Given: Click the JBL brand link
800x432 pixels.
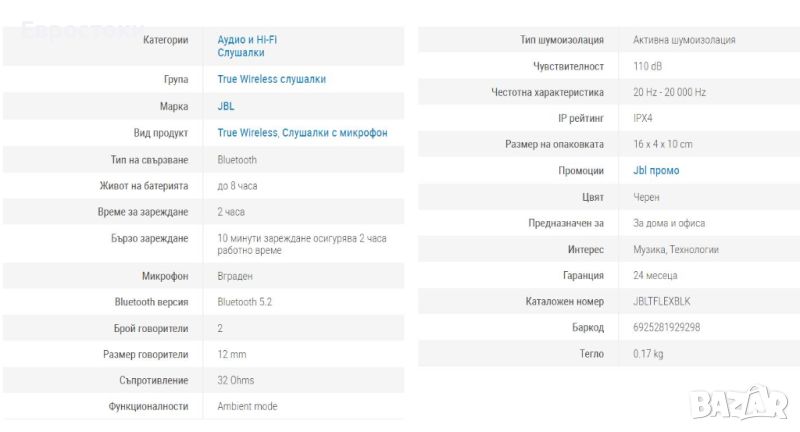Looking at the screenshot, I should point(226,105).
